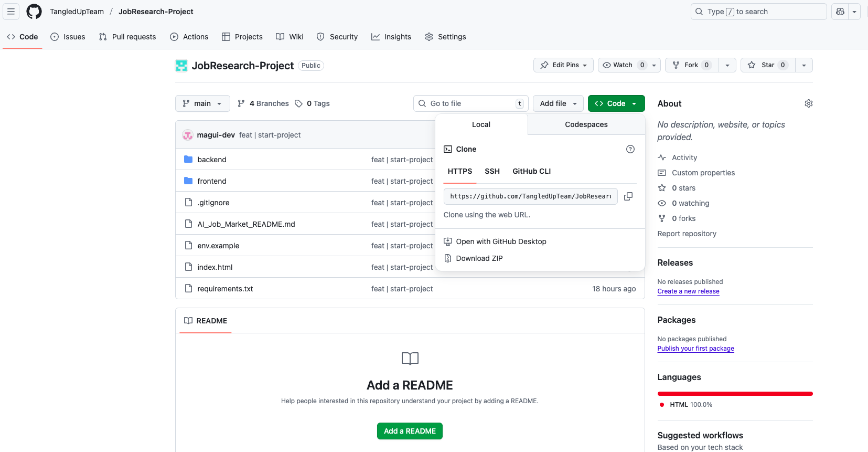
Task: Copy clone URL to clipboard icon
Action: click(628, 196)
